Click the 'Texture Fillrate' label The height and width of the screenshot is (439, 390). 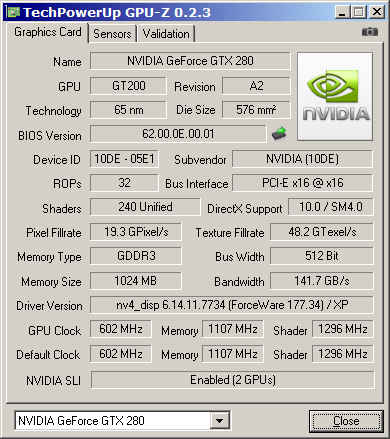tap(230, 233)
